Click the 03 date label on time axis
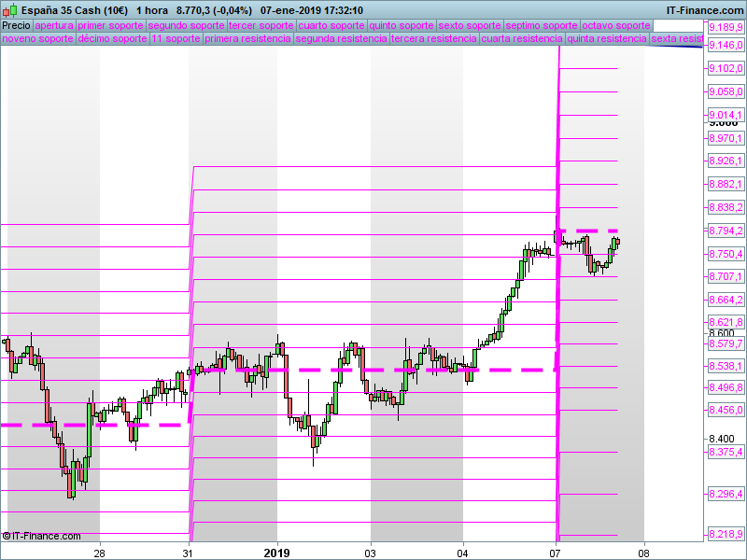Viewport: 747px width, 560px height. pos(370,553)
